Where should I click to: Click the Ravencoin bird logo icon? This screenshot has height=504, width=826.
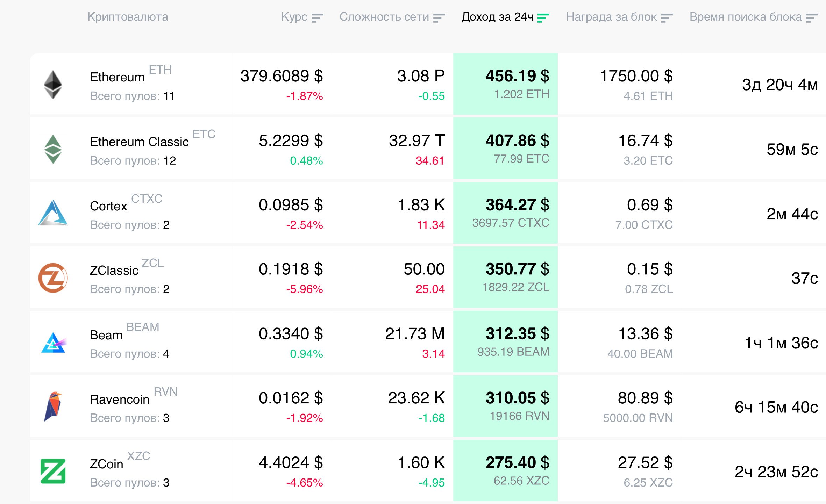coord(53,406)
